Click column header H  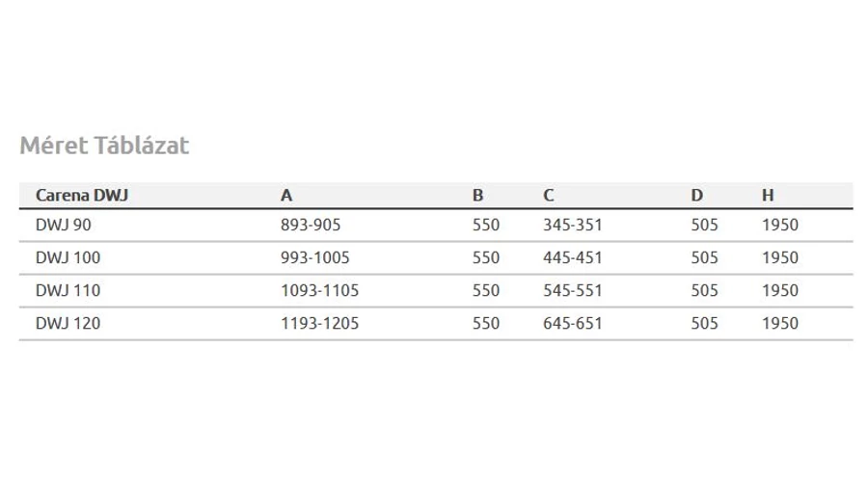(768, 196)
